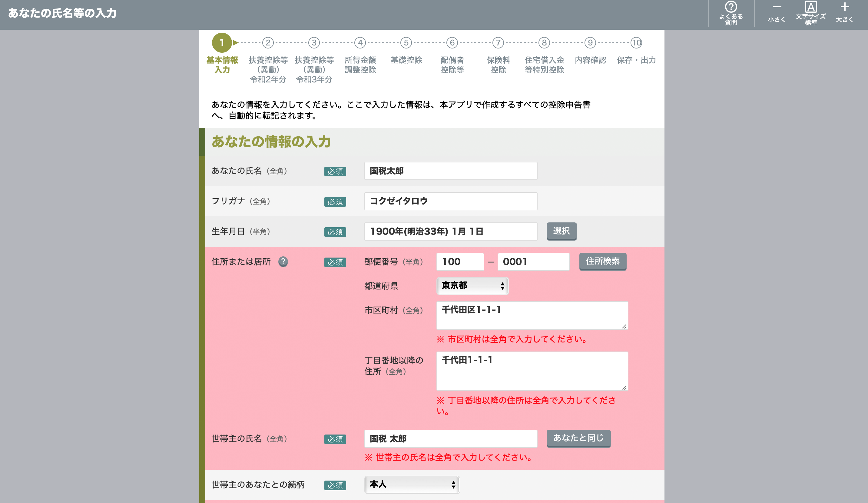868x503 pixels.
Task: Click step 10 保存・出力 circle icon
Action: (x=636, y=43)
